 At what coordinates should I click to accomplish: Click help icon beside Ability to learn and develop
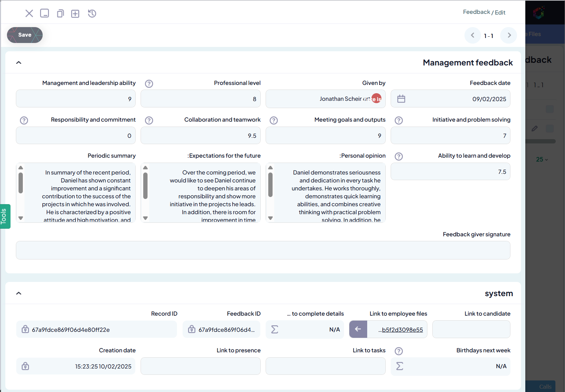click(x=399, y=156)
